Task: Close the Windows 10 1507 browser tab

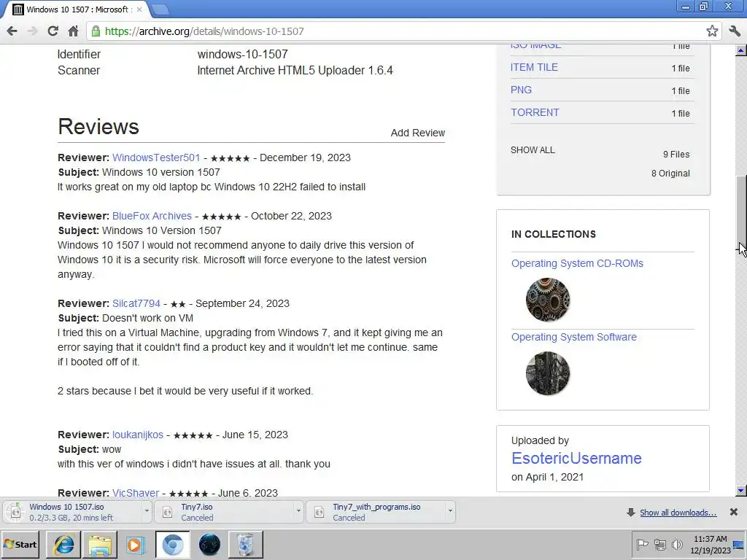Action: [139, 9]
